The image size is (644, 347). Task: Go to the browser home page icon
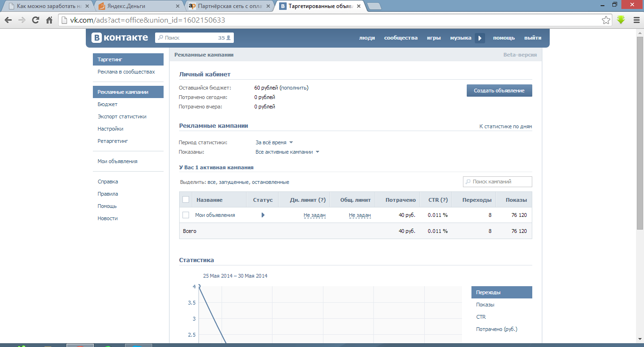(x=49, y=20)
